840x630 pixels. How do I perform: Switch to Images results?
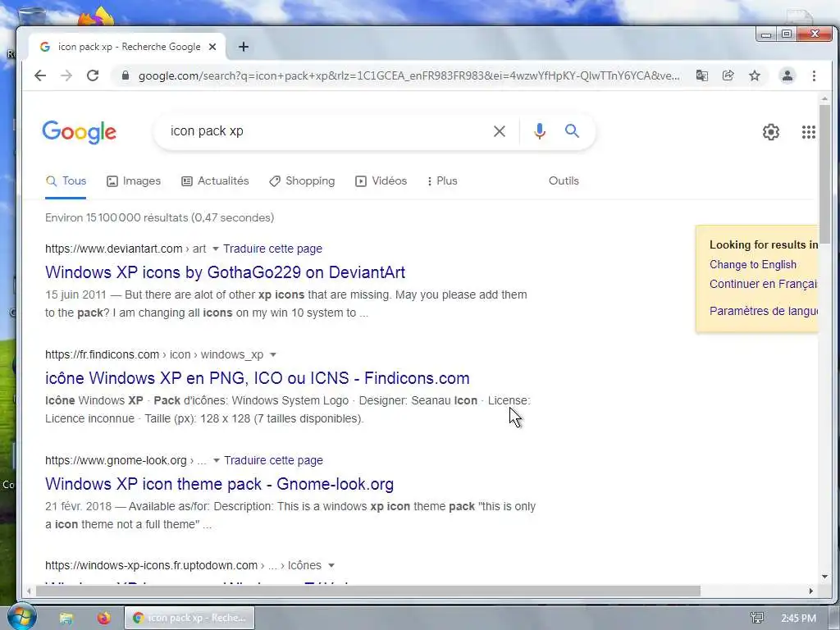[134, 181]
